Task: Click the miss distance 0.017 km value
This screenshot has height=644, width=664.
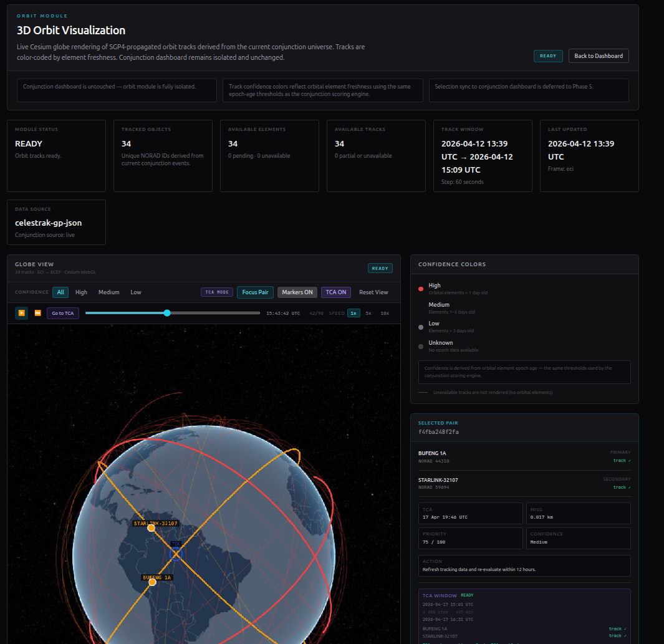Action: [x=542, y=517]
